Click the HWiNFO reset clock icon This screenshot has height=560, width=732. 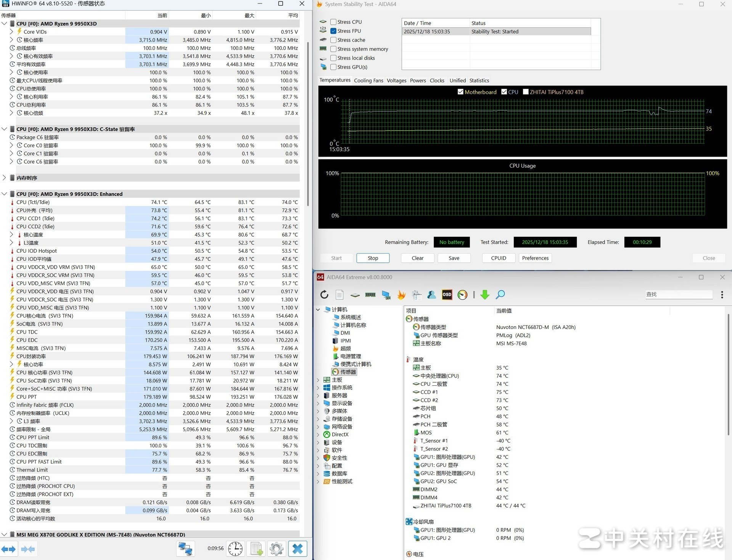pos(235,549)
